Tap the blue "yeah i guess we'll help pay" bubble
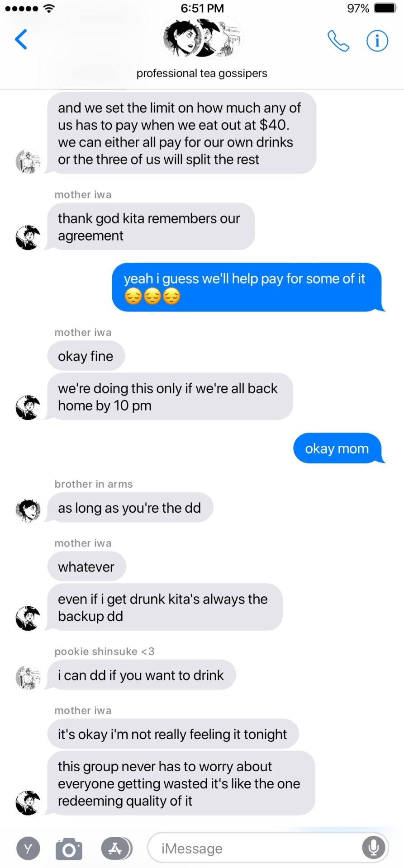The image size is (404, 868). pos(248,288)
